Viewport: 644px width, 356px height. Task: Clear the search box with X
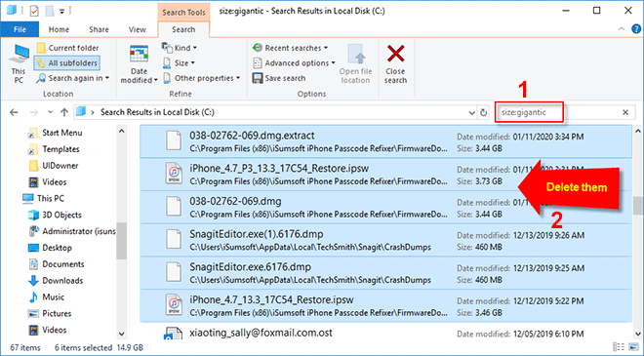pyautogui.click(x=625, y=112)
